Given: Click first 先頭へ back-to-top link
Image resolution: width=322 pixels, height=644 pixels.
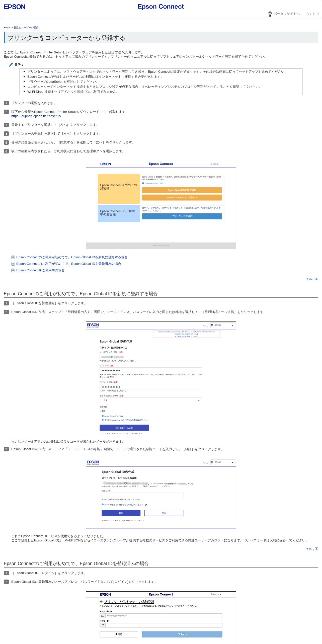Looking at the screenshot, I should 310,279.
